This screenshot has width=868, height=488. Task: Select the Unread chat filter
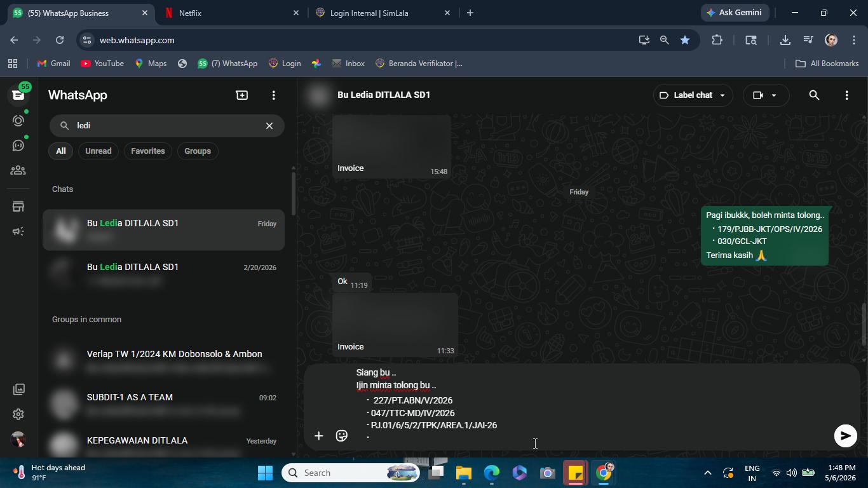(98, 151)
